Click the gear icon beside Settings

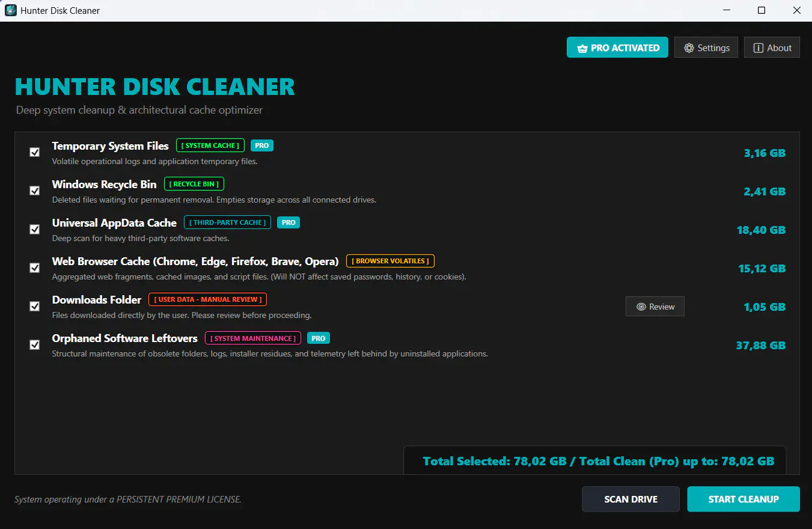point(689,48)
